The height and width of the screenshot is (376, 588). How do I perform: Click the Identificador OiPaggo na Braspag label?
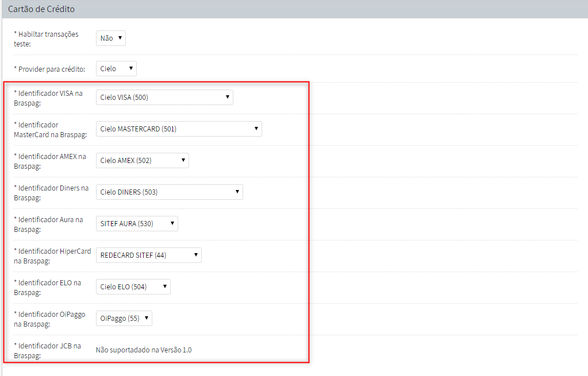[x=49, y=319]
